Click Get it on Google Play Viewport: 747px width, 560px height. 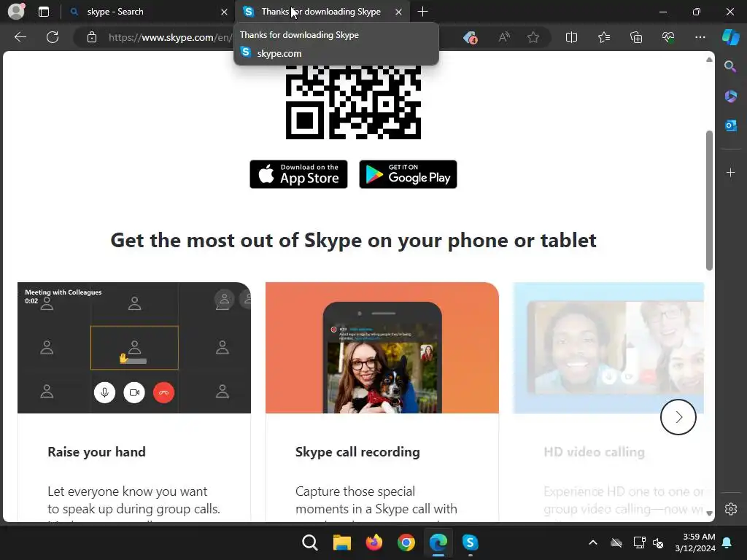tap(408, 174)
